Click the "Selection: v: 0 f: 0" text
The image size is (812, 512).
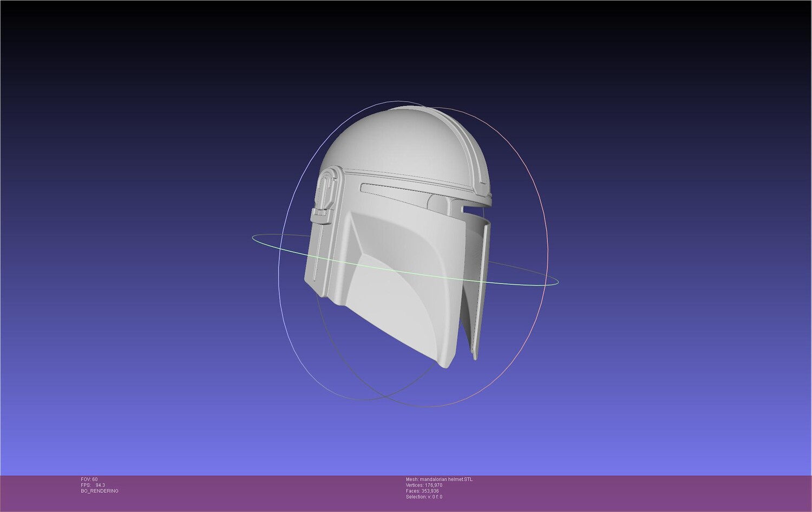coord(424,497)
